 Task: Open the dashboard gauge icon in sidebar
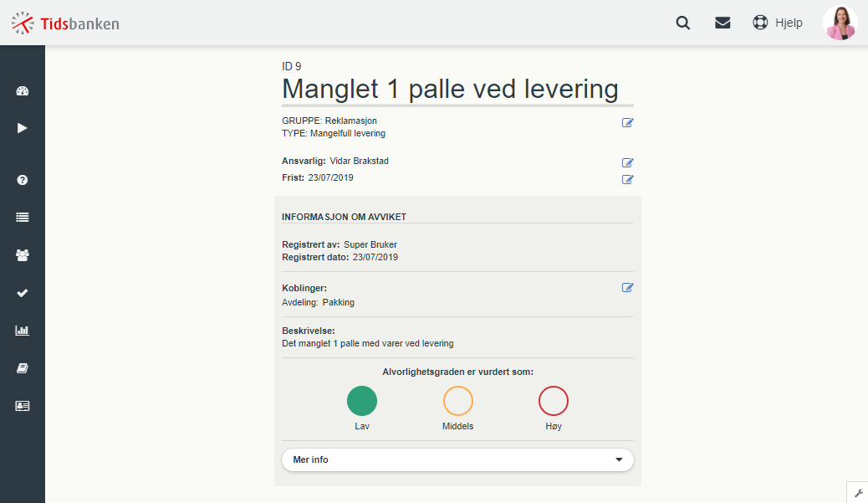(22, 91)
